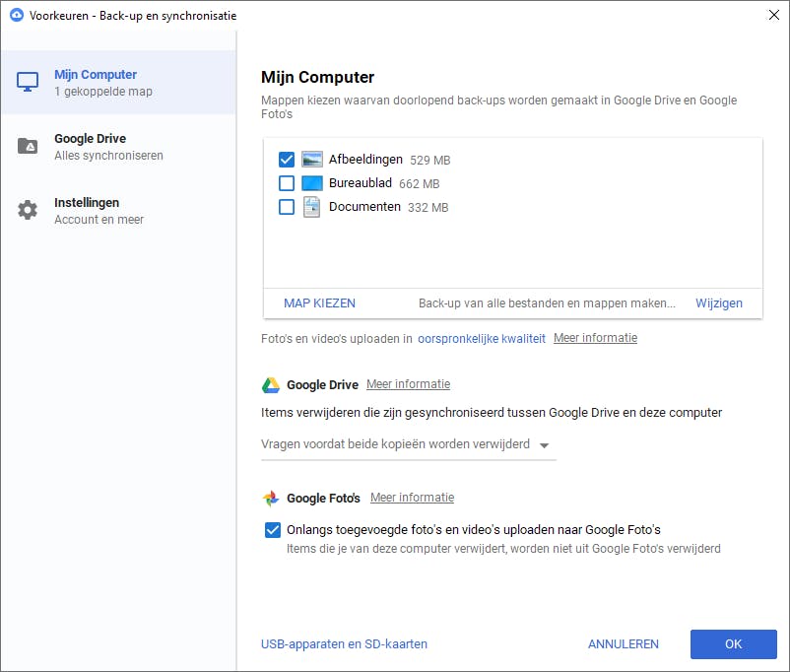
Task: Uncheck the Afbeeldingen backup checkbox
Action: point(287,159)
